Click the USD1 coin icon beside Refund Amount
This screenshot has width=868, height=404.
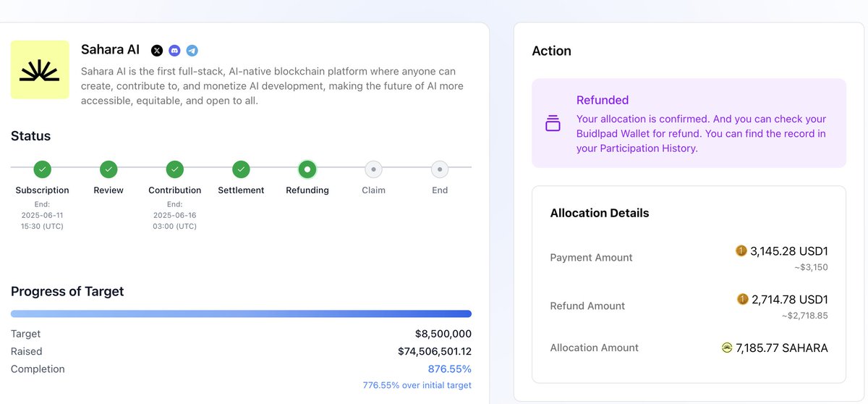pos(743,299)
